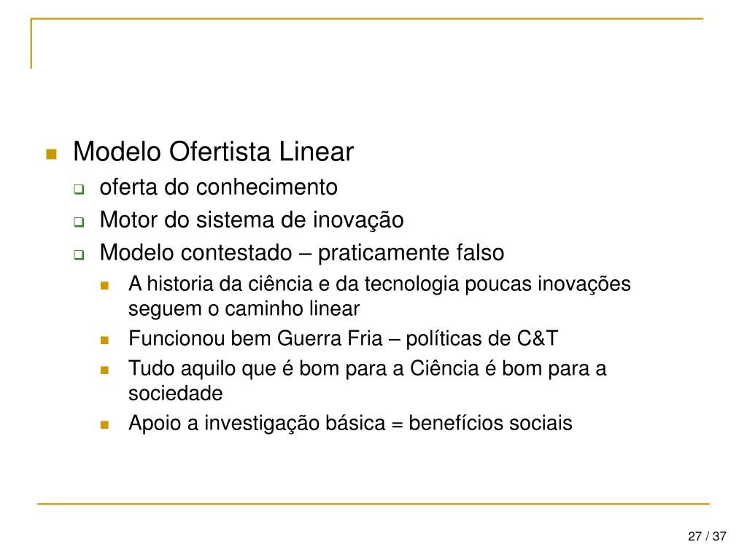Select Modelo contestado – praticamente falso text
Screen dimensions: 747x560
coord(301,253)
